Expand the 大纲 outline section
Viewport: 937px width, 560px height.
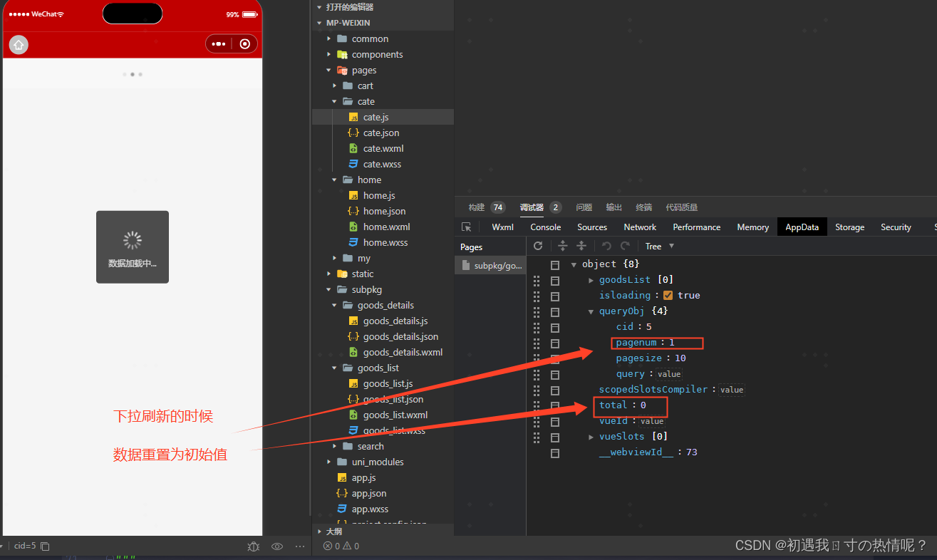(319, 532)
